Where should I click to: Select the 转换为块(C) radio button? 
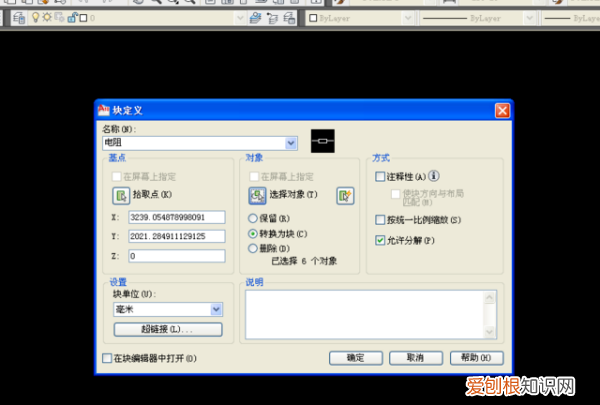pyautogui.click(x=253, y=234)
